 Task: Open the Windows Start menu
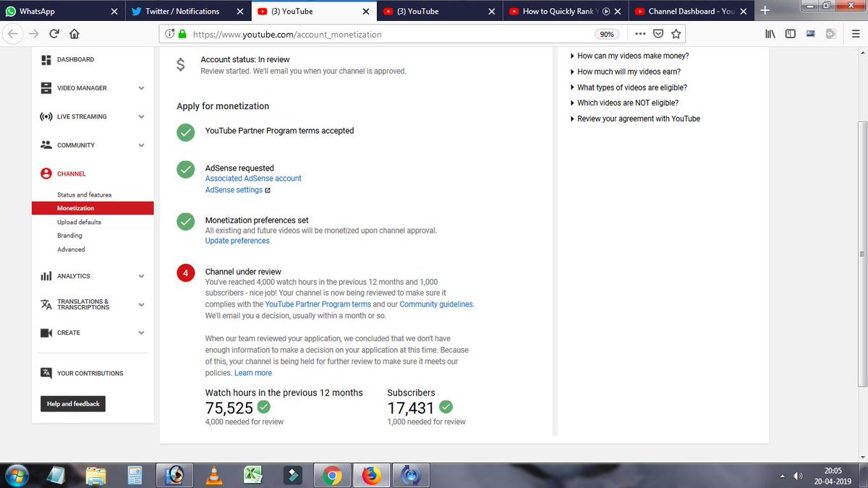[x=16, y=475]
